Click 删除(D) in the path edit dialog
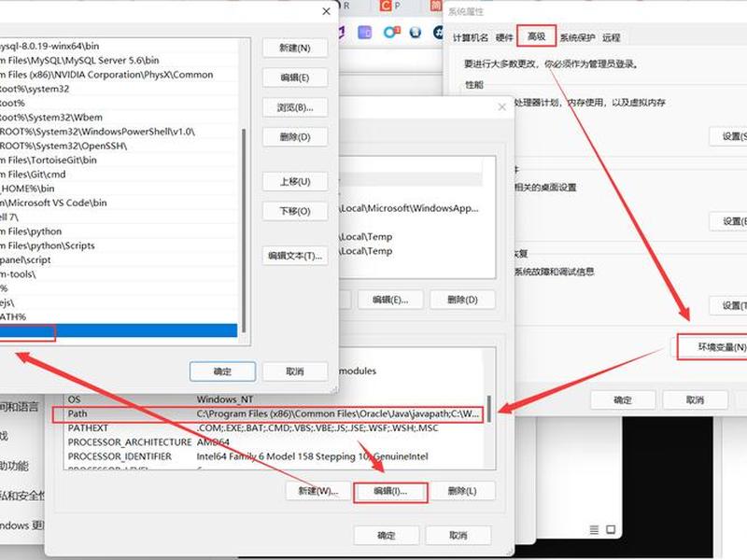Image resolution: width=747 pixels, height=560 pixels. [x=295, y=137]
